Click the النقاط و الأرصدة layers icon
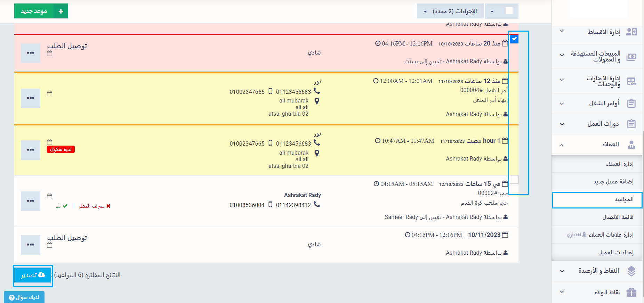The height and width of the screenshot is (303, 644). pyautogui.click(x=631, y=271)
